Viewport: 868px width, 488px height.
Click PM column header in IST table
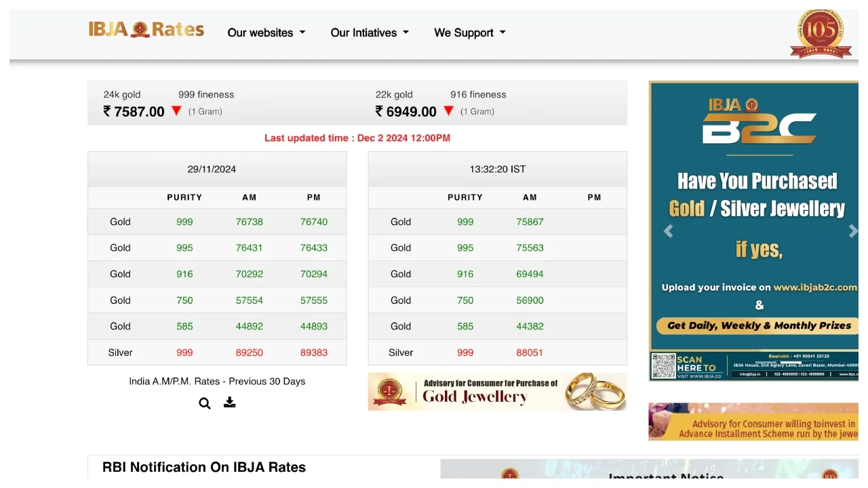pos(595,198)
